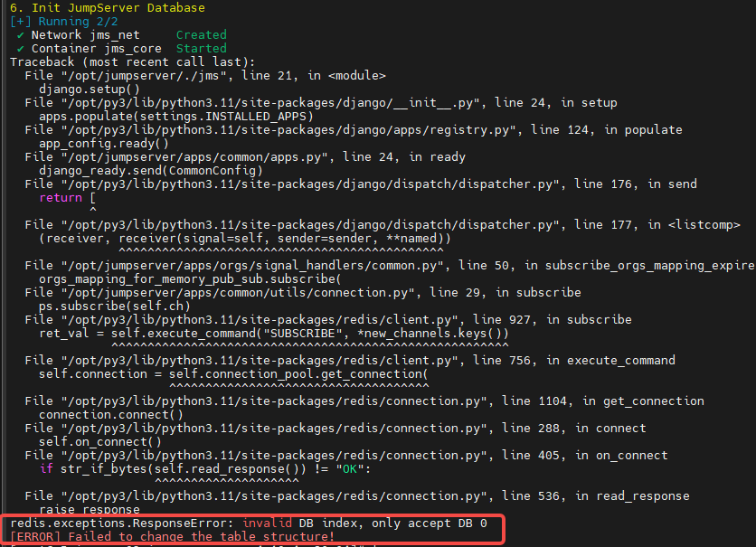
Task: Click the "django_ready.send(CommonConfig)" code line
Action: pos(151,170)
